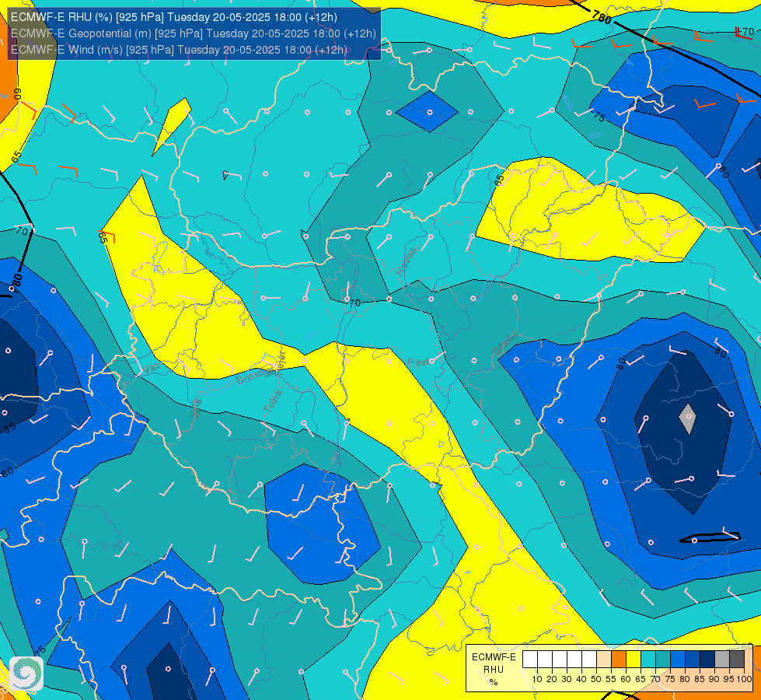The height and width of the screenshot is (700, 761).
Task: Click the Zala county label on the map
Action: click(x=195, y=408)
